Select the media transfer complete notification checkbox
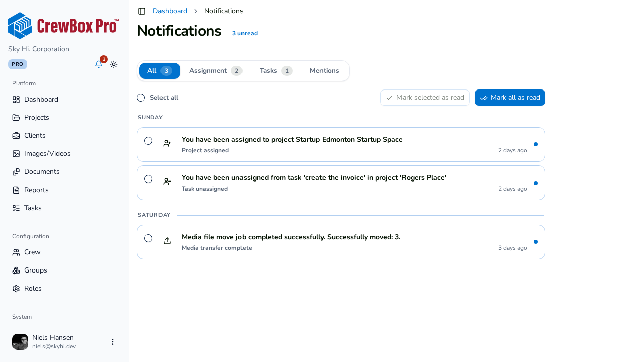Image resolution: width=644 pixels, height=362 pixels. tap(148, 238)
